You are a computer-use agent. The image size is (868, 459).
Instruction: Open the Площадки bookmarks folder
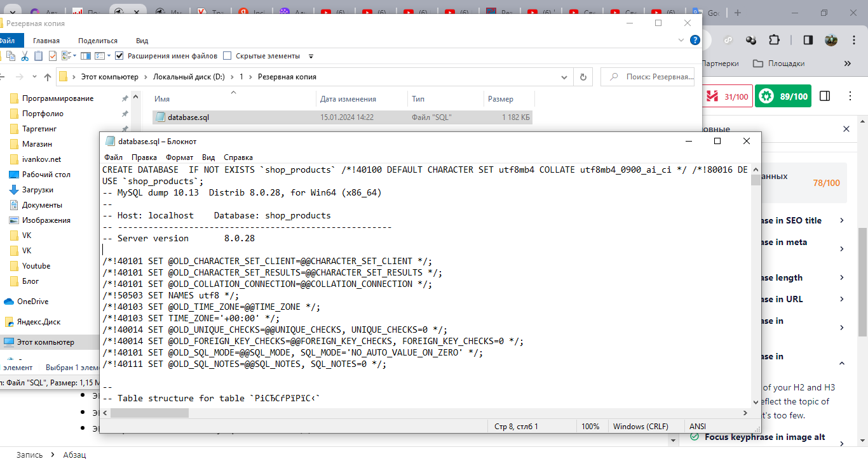(779, 63)
